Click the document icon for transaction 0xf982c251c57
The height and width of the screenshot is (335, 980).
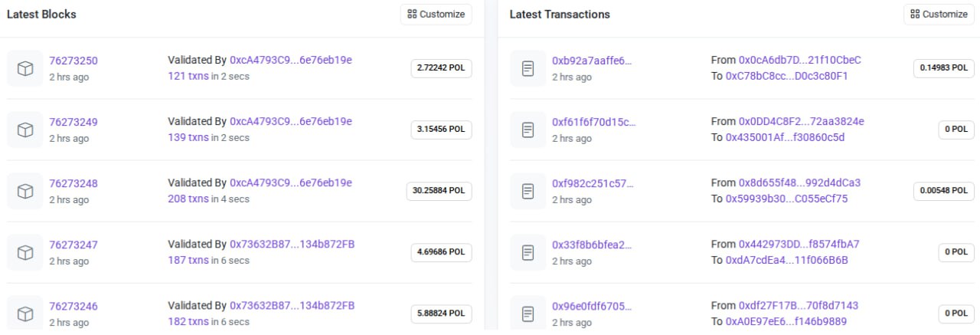pyautogui.click(x=528, y=191)
